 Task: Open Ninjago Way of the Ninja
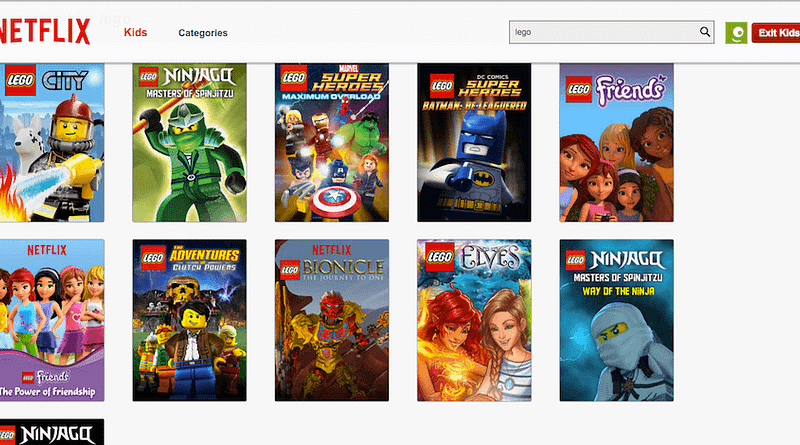(x=616, y=320)
